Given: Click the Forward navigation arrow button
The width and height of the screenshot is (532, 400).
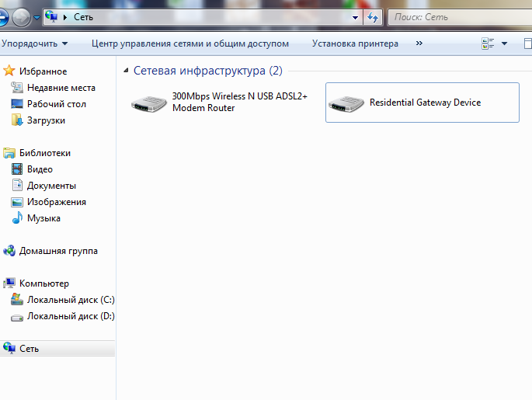Looking at the screenshot, I should pyautogui.click(x=21, y=17).
